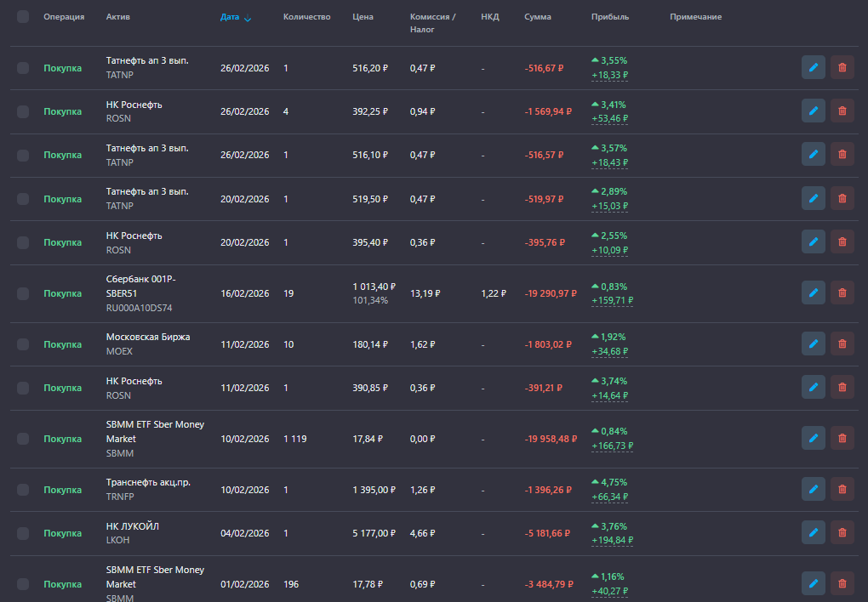Image resolution: width=868 pixels, height=602 pixels.
Task: Edit the first Татнефть ап 3 вып. row
Action: click(813, 68)
